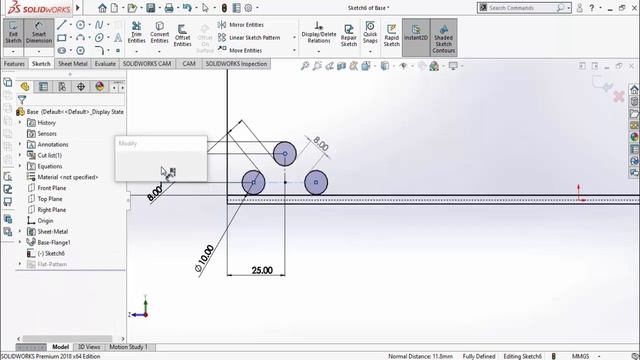Screen dimensions: 640x360
Task: Open the FeatureManager Design Tree tab
Action: pos(25,87)
